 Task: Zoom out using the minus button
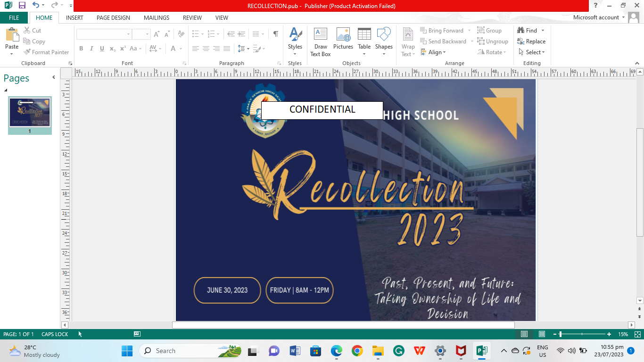pos(555,334)
